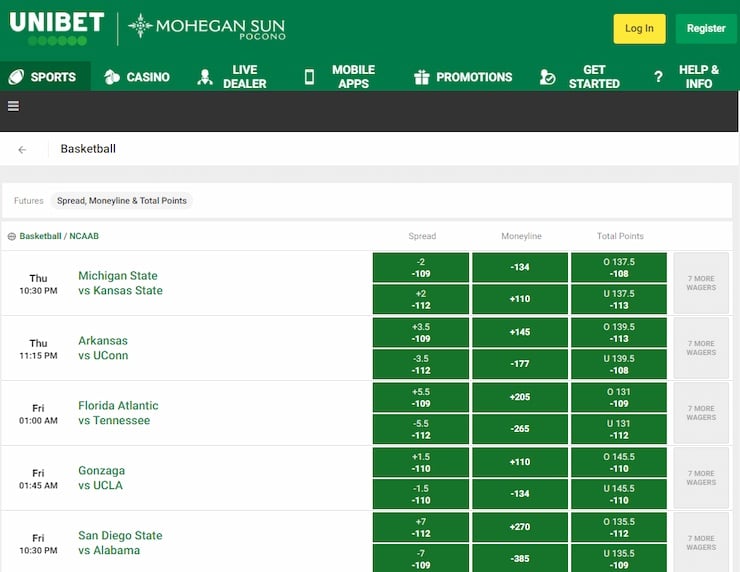Select UConn spread -3.5 -112

[421, 364]
